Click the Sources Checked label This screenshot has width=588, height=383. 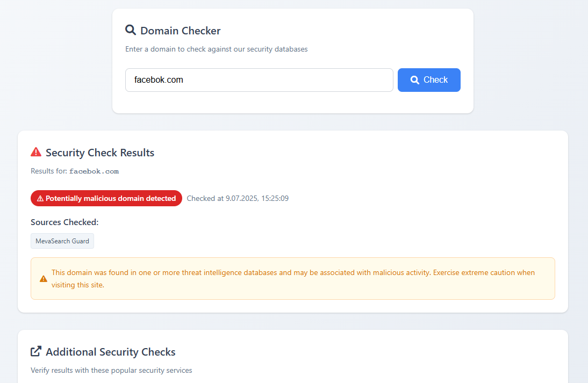coord(64,222)
